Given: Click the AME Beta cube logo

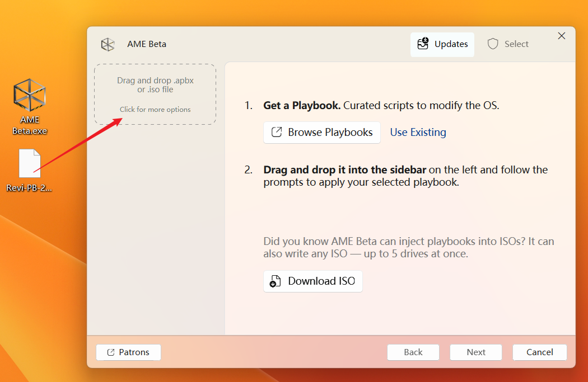Looking at the screenshot, I should 108,44.
